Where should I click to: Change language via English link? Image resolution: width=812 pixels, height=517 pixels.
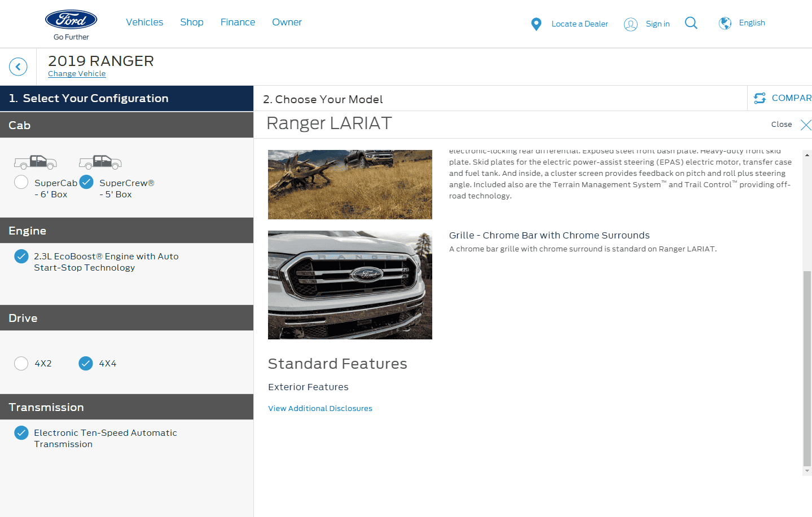pyautogui.click(x=752, y=23)
